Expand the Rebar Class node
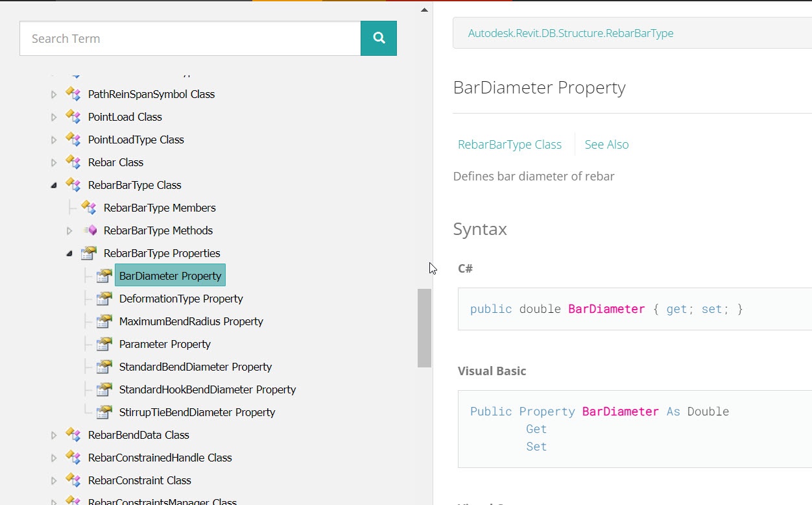This screenshot has height=505, width=812. (x=54, y=163)
